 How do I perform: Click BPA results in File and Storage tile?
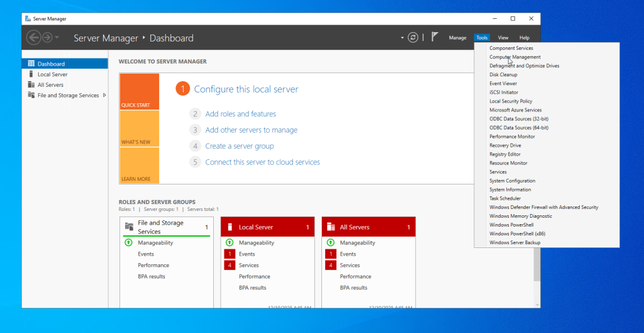[152, 276]
